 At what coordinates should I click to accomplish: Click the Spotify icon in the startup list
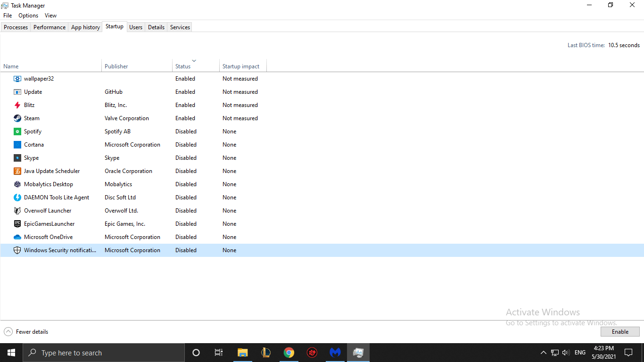coord(17,131)
